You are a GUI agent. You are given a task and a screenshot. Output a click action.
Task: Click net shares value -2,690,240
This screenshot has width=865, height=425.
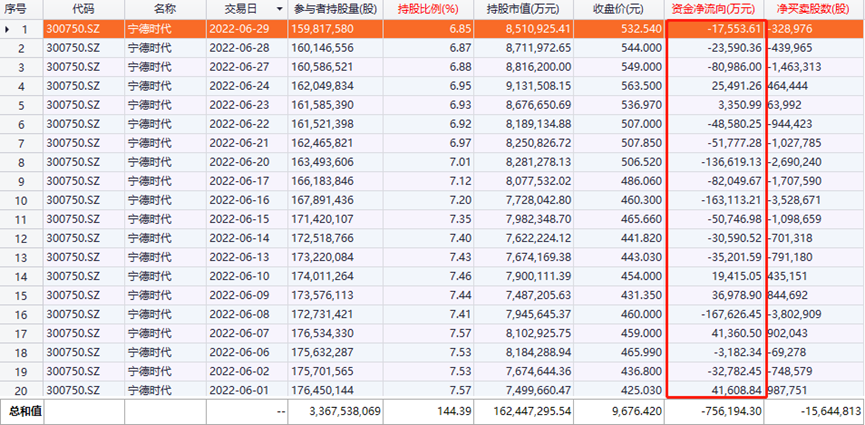(794, 162)
